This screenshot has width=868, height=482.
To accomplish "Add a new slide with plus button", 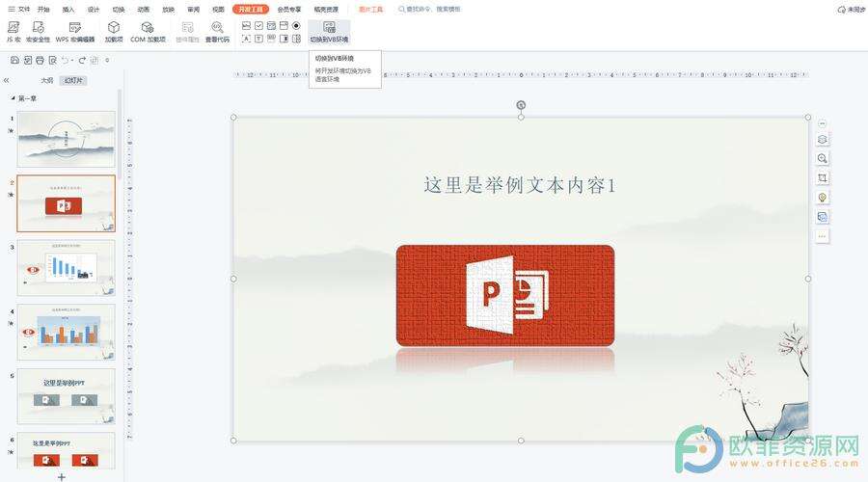I will coord(62,476).
